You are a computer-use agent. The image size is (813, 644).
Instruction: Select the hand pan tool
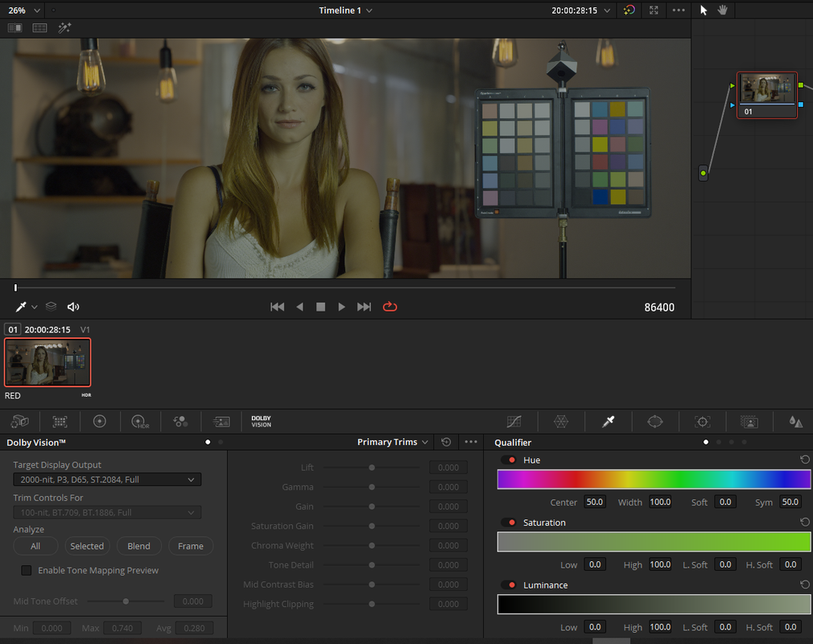coord(722,10)
